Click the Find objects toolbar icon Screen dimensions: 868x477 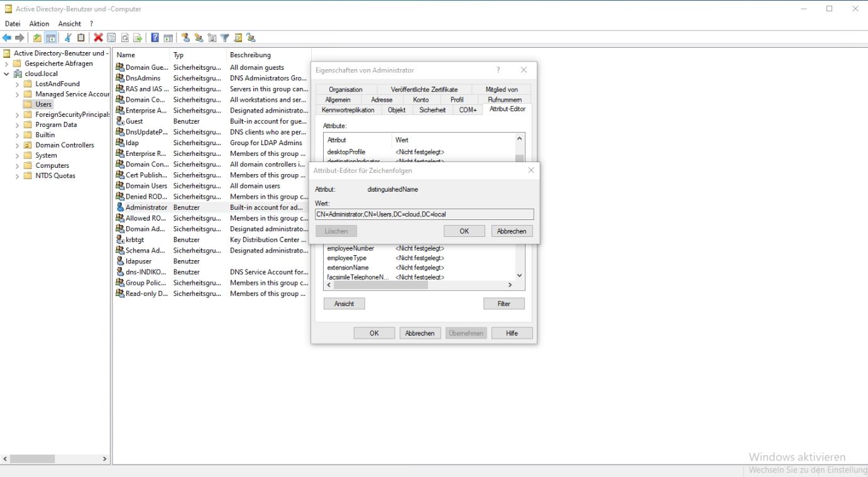click(x=238, y=38)
